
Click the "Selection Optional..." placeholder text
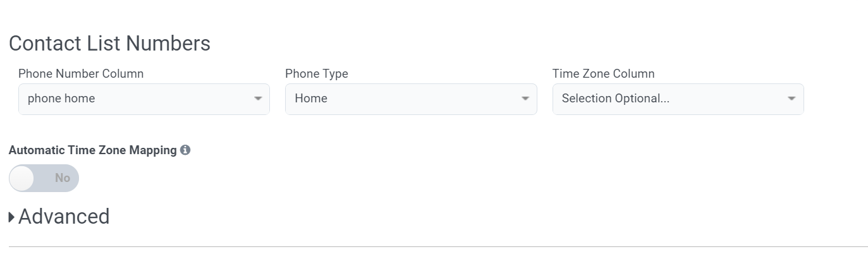[x=615, y=99]
